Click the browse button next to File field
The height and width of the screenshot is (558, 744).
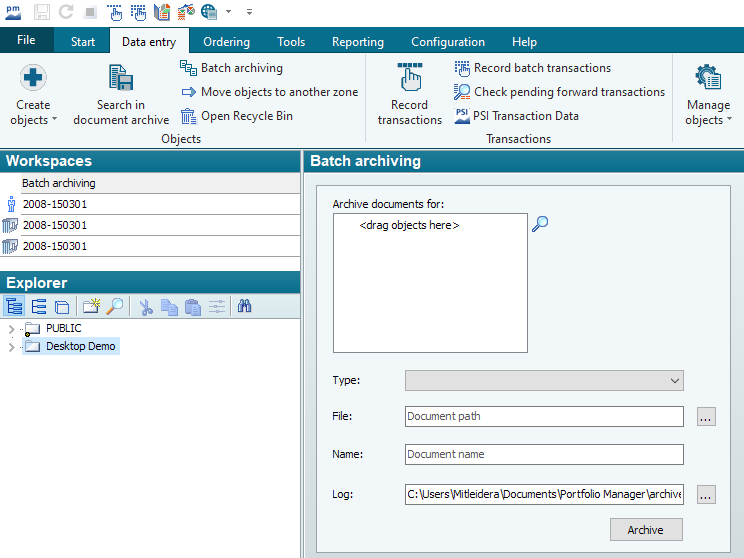pos(705,418)
